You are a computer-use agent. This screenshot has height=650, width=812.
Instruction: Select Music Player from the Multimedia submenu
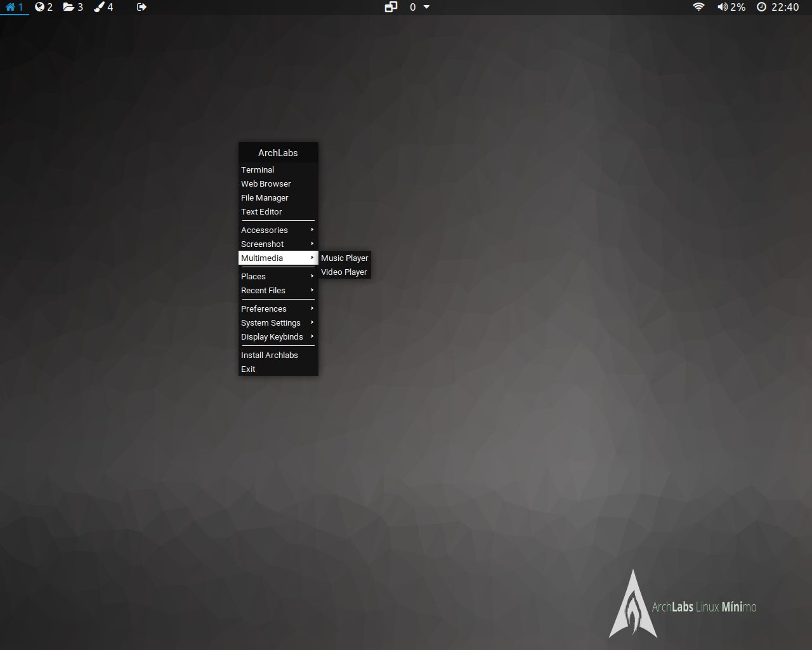344,258
